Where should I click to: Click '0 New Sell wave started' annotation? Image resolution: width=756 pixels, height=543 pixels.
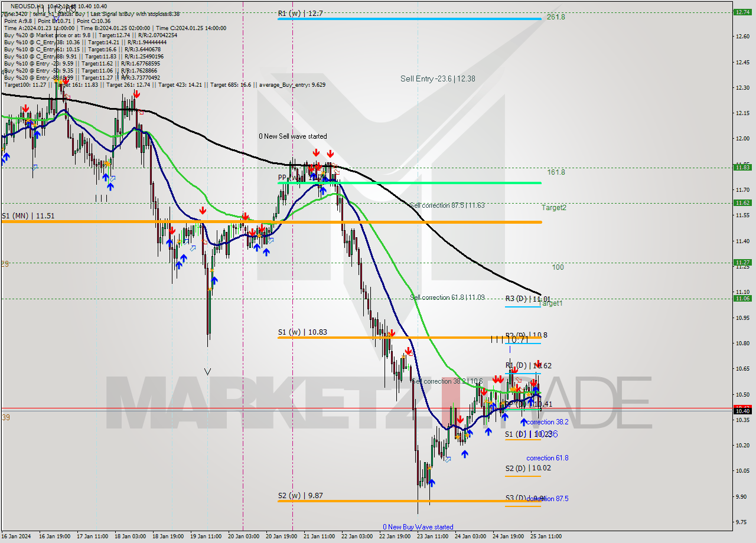coord(292,136)
